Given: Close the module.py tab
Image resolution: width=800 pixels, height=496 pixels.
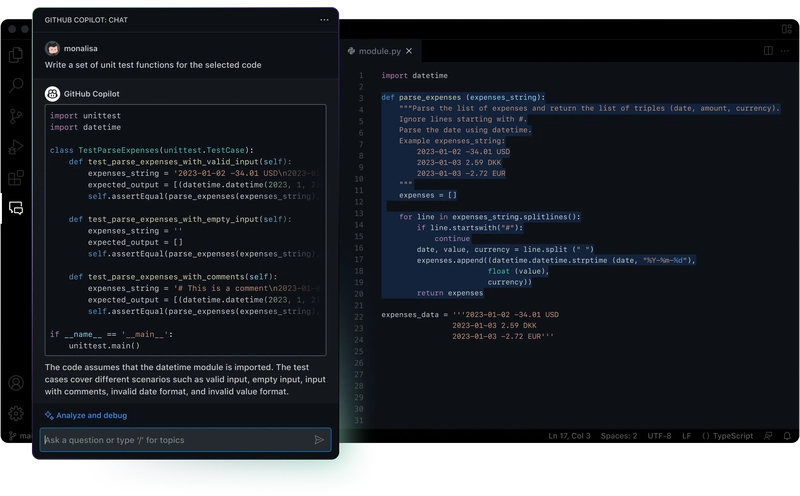Looking at the screenshot, I should 409,51.
